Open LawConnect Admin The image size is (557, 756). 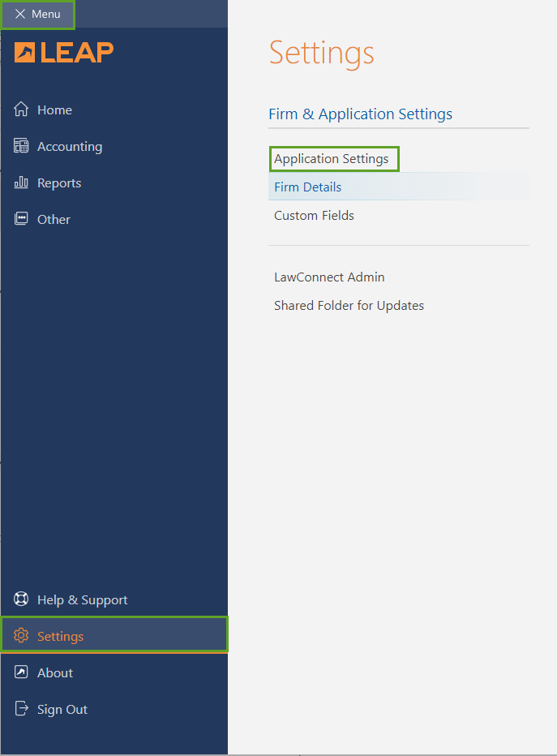(x=329, y=277)
